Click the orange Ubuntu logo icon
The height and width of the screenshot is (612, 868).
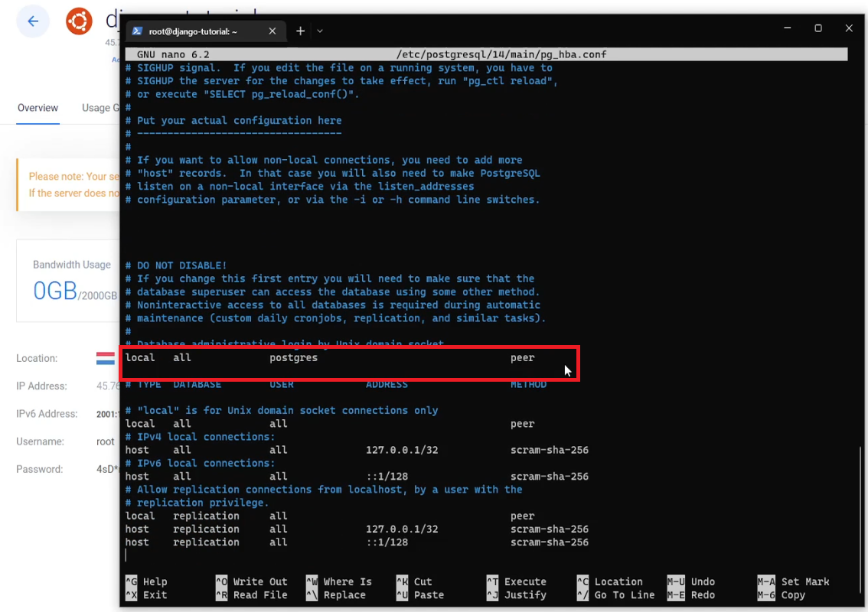coord(79,21)
